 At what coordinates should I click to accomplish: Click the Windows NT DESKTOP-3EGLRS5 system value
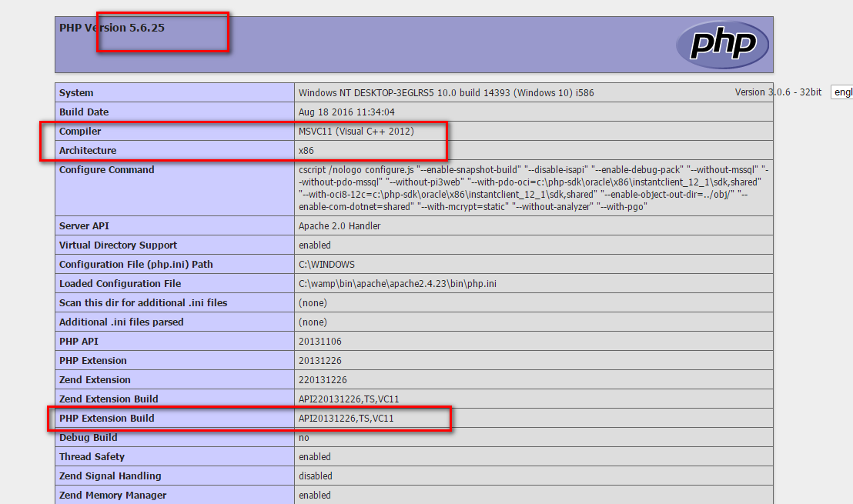pos(446,93)
